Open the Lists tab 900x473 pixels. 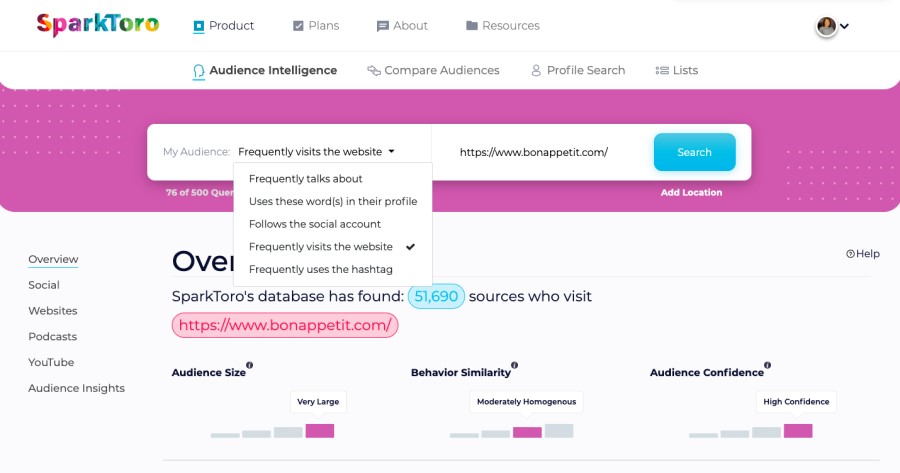676,71
